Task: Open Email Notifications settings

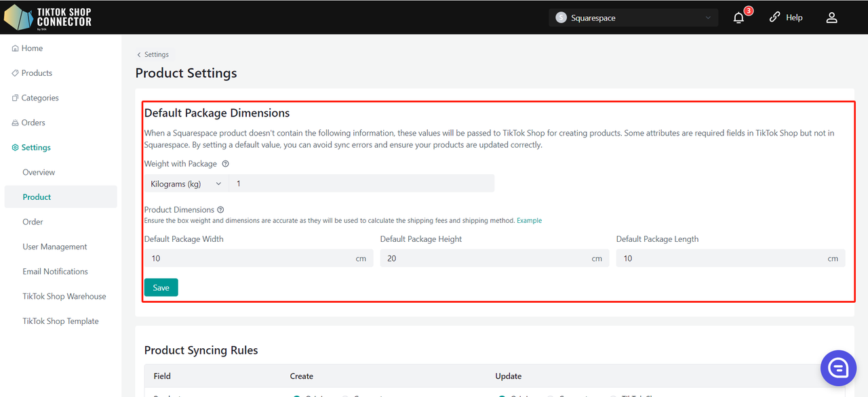Action: (56, 272)
